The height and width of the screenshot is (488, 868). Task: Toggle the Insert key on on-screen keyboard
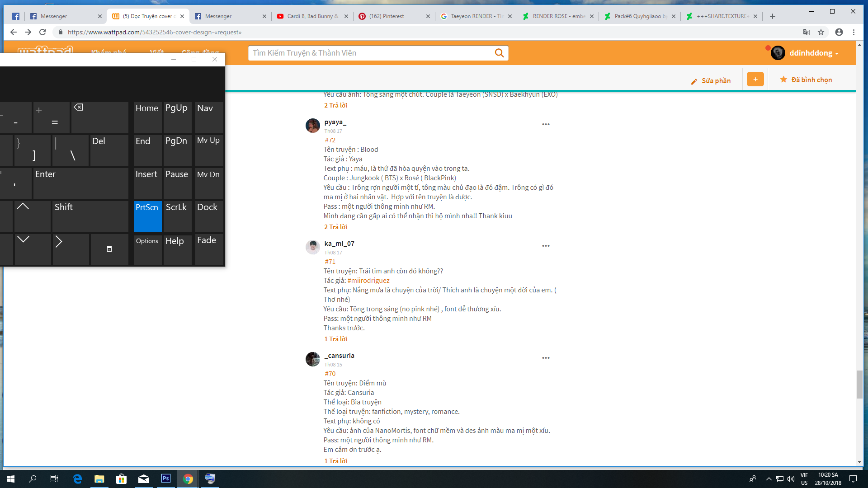click(147, 183)
